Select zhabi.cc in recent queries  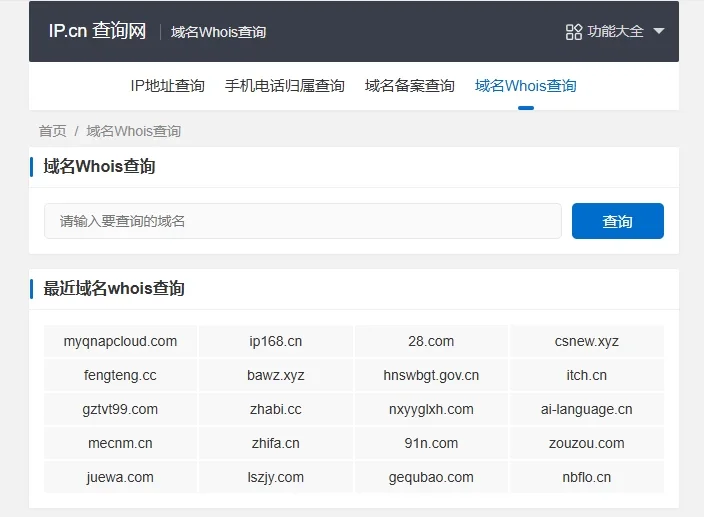tap(276, 410)
